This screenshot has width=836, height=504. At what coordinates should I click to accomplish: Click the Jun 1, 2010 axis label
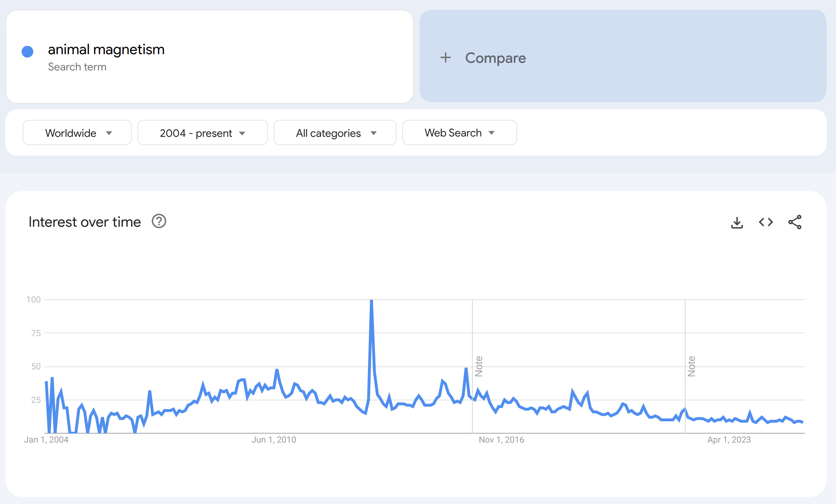(x=274, y=440)
